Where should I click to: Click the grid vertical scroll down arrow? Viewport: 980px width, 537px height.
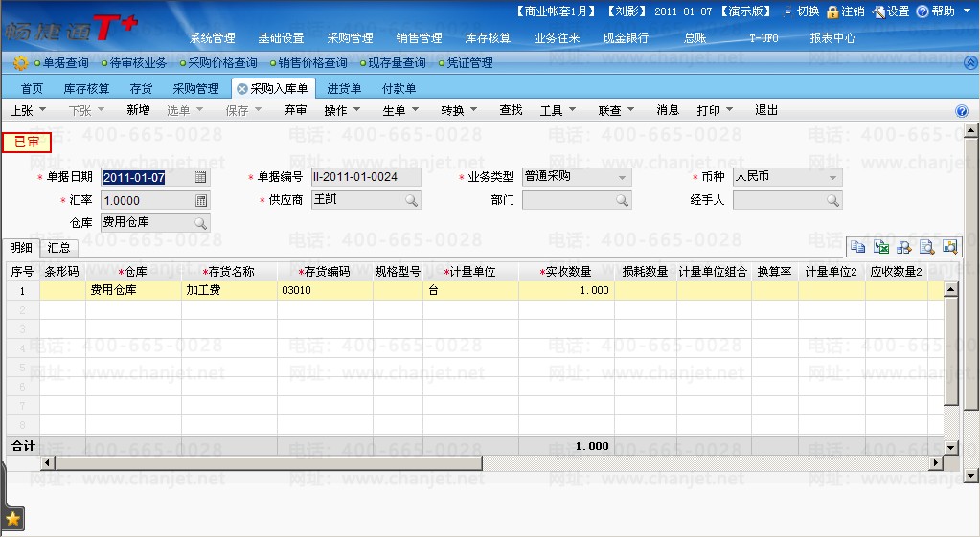(x=950, y=447)
